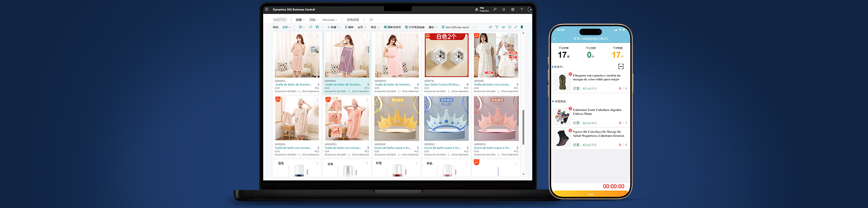This screenshot has width=868, height=208.
Task: Tap the barcode scan icon on the phone
Action: [x=621, y=67]
